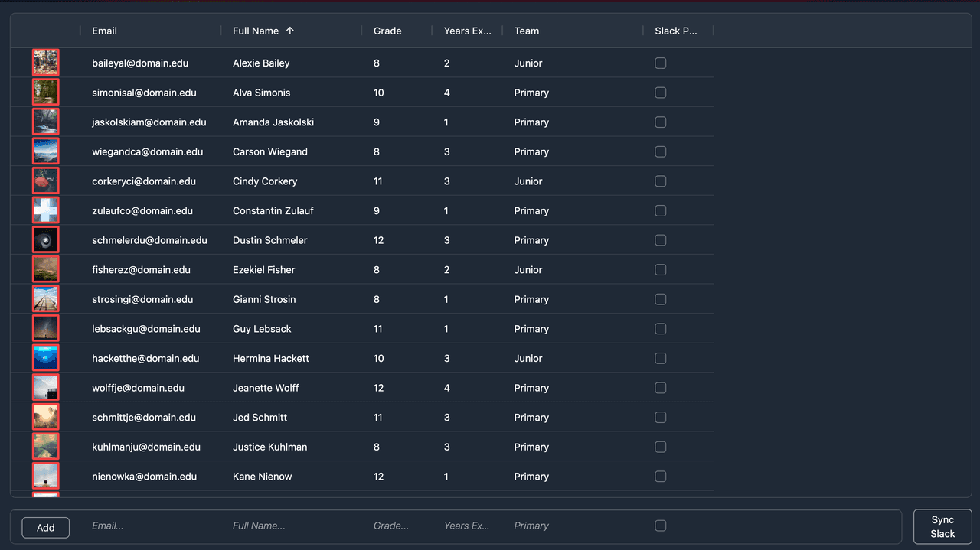Image resolution: width=980 pixels, height=550 pixels.
Task: Select the Grade input field
Action: pyautogui.click(x=398, y=526)
